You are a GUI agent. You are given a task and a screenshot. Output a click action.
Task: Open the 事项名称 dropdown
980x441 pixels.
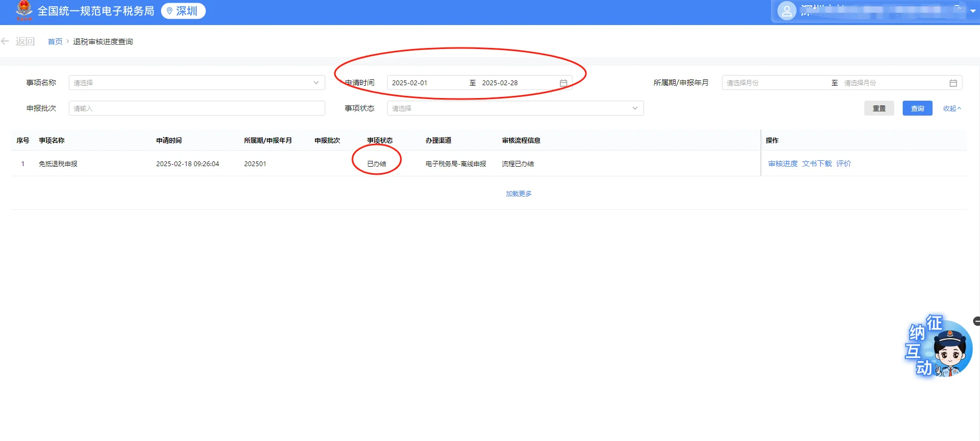coord(197,83)
